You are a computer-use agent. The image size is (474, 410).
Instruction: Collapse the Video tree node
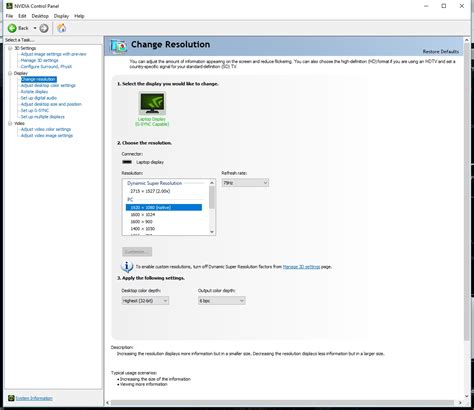pos(10,123)
